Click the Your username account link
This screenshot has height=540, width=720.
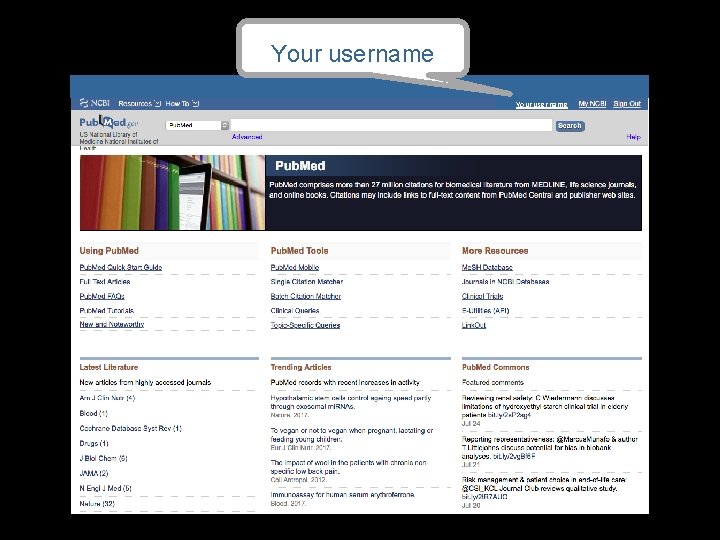(541, 105)
